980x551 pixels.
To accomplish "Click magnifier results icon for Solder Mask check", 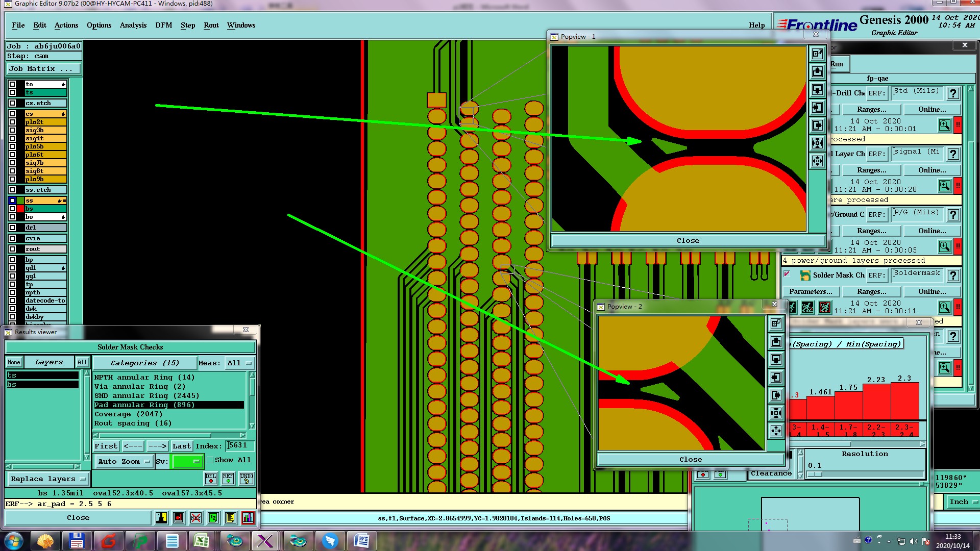I will click(944, 307).
